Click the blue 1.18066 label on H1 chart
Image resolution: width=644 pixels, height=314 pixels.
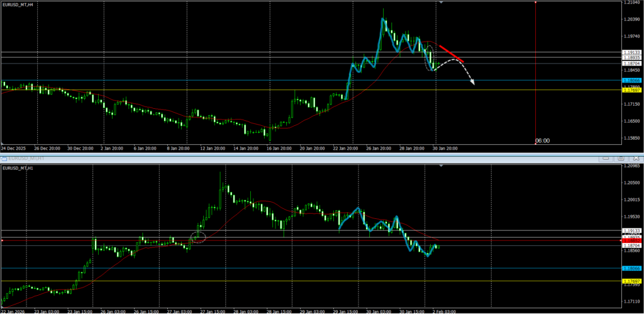pyautogui.click(x=631, y=269)
